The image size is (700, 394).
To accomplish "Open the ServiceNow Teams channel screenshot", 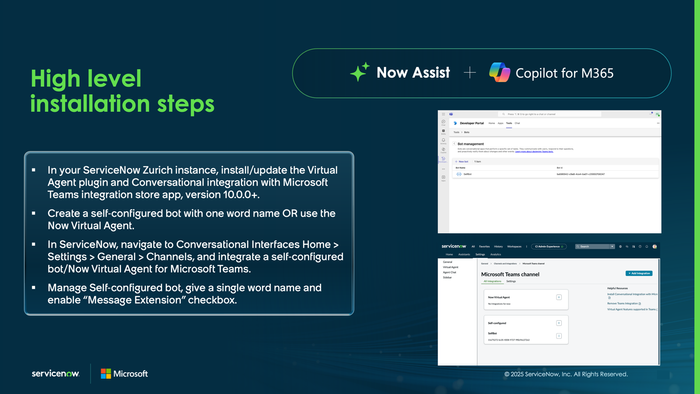I will 549,304.
